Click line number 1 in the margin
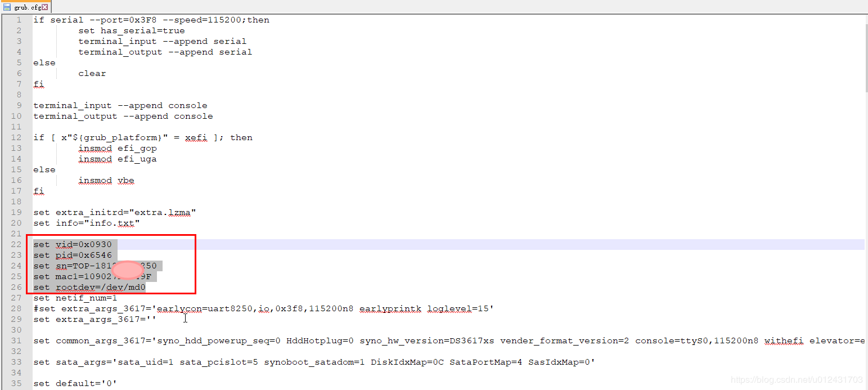This screenshot has height=390, width=868. (19, 20)
